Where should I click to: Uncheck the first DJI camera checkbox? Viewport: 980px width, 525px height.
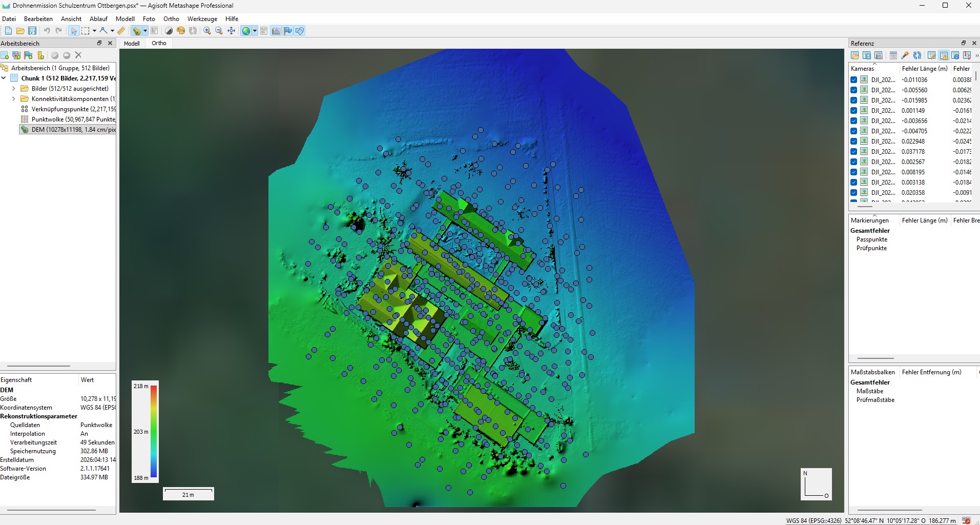click(854, 80)
